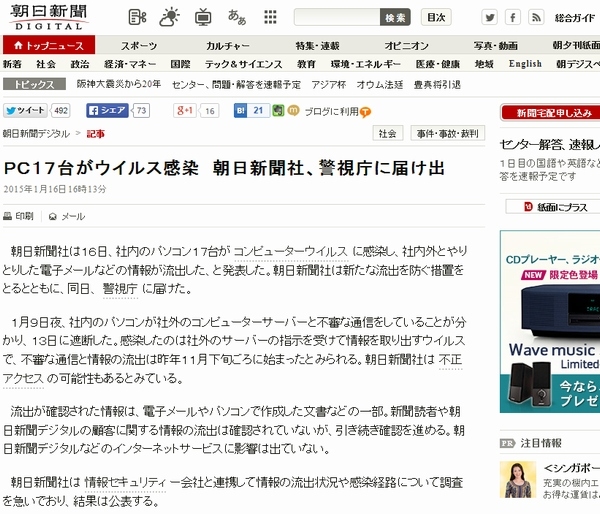The image size is (600, 514).
Task: Open the 警視庁 keyword link
Action: (x=120, y=289)
